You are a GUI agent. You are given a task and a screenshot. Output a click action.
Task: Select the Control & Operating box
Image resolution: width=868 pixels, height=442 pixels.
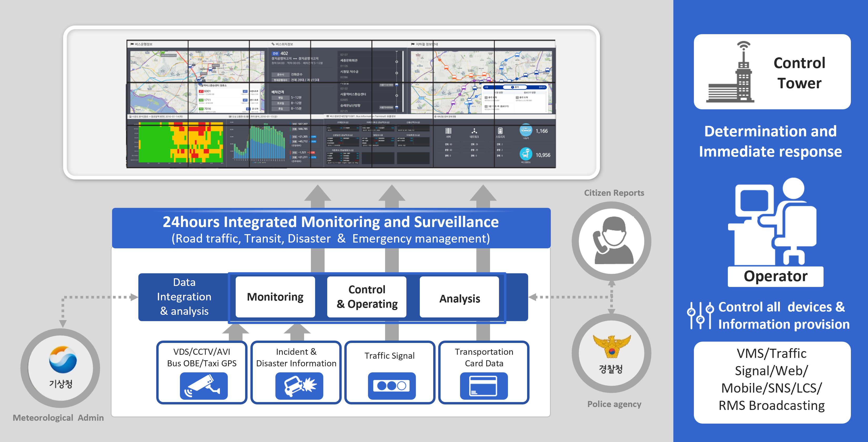click(367, 297)
